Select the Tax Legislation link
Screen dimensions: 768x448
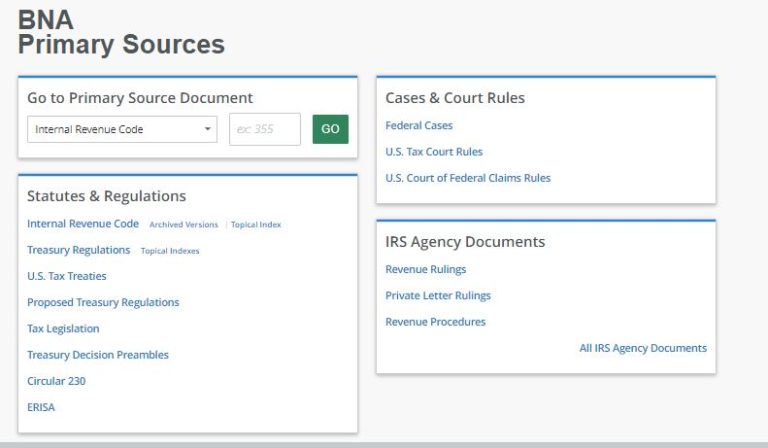[x=63, y=328]
